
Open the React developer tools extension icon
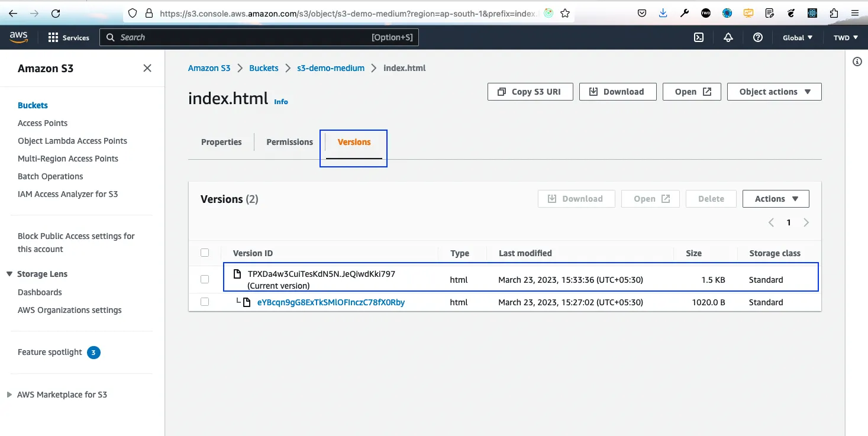coord(812,13)
